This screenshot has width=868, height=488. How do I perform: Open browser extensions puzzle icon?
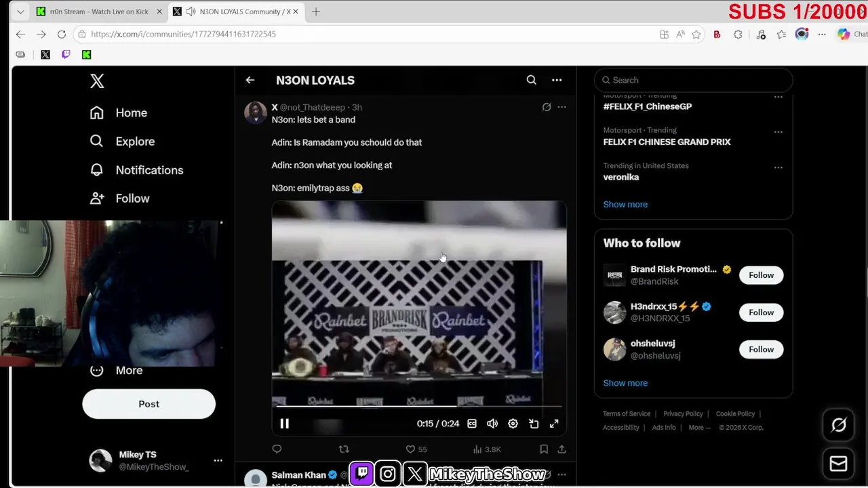[x=738, y=35]
